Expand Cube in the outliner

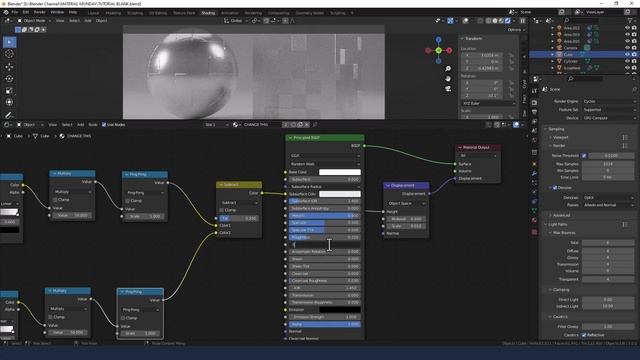[553, 54]
